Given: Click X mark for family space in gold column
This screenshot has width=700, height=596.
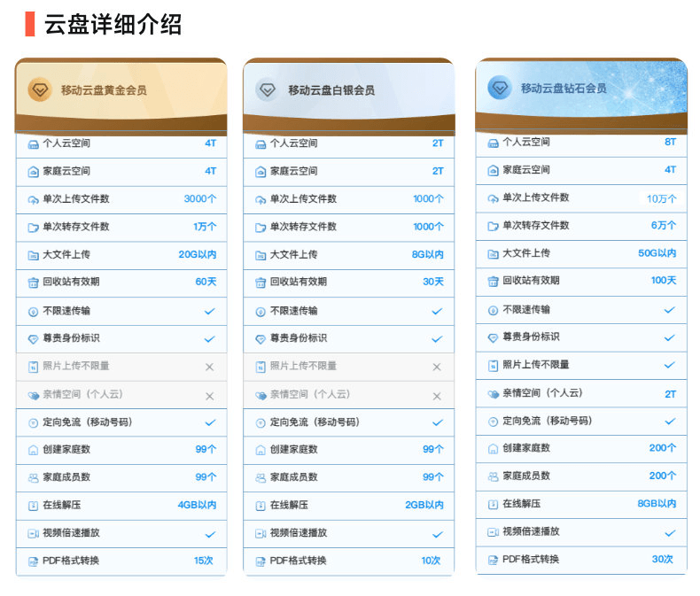Looking at the screenshot, I should point(210,396).
